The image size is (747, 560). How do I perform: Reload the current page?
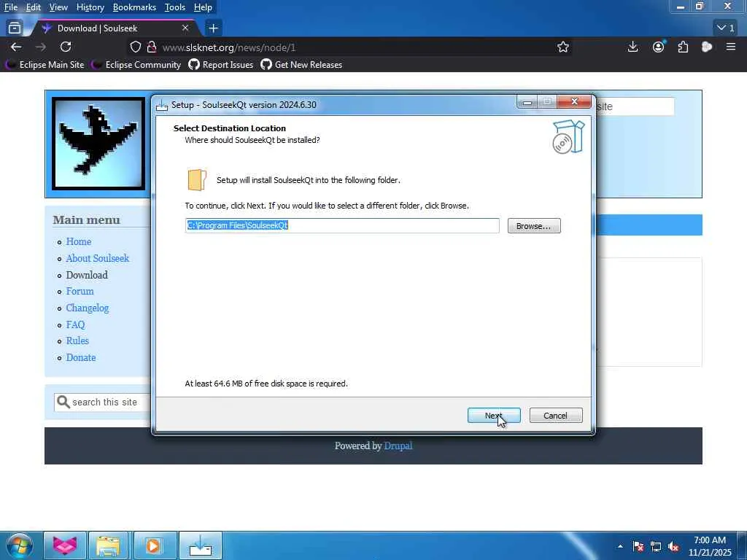tap(66, 47)
